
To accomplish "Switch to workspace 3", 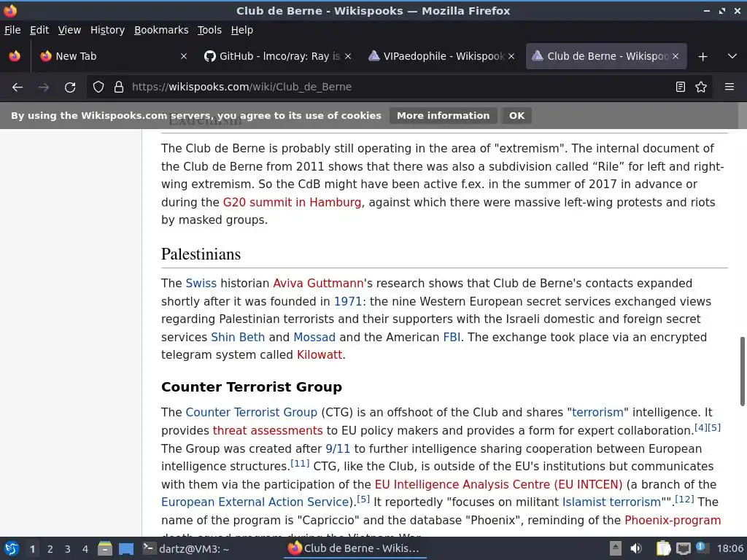I will pyautogui.click(x=68, y=549).
